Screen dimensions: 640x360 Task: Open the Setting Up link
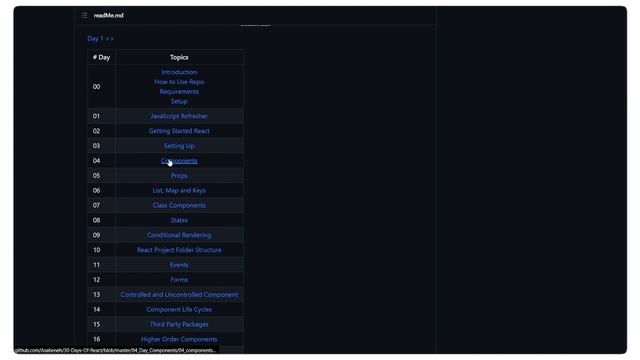(179, 146)
